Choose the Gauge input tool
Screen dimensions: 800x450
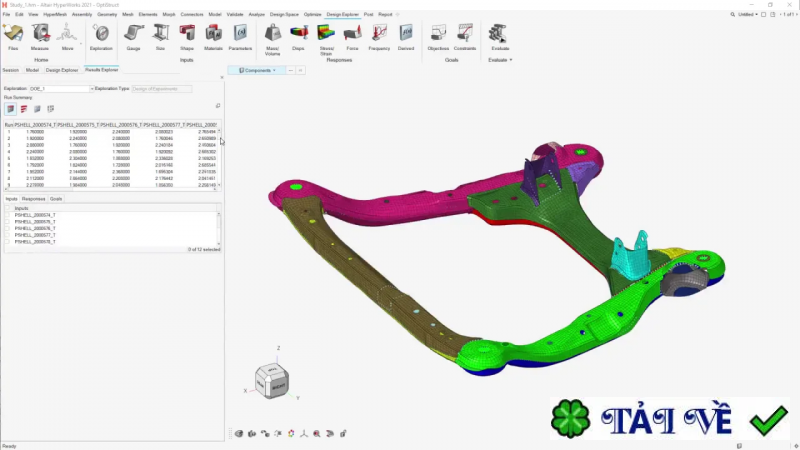(x=134, y=37)
